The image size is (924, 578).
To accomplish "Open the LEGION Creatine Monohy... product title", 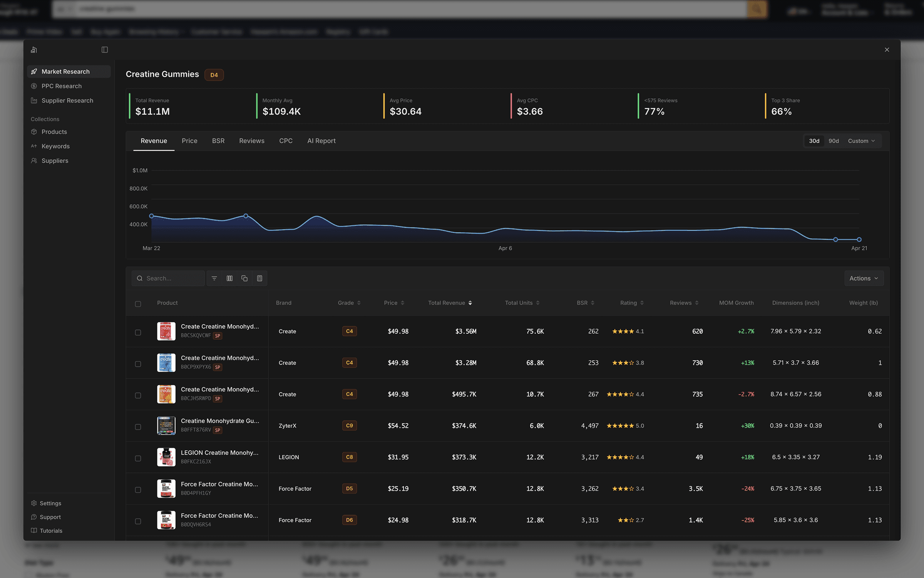I will tap(220, 453).
